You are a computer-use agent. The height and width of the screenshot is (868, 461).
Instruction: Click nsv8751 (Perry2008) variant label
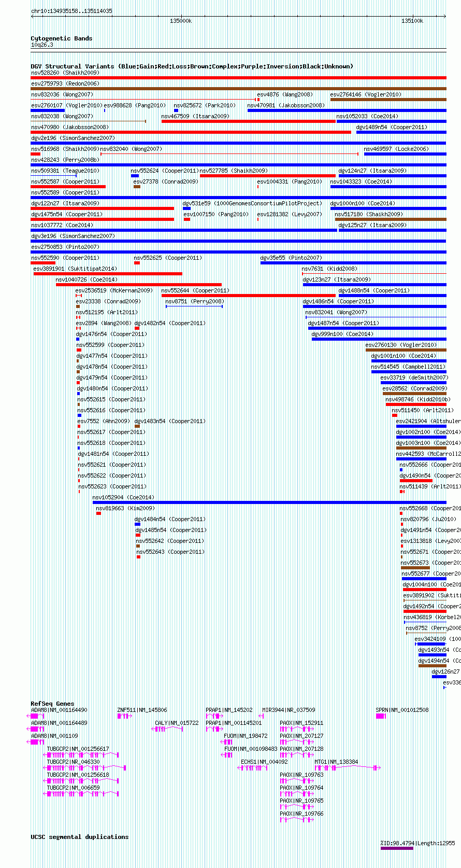pyautogui.click(x=195, y=301)
